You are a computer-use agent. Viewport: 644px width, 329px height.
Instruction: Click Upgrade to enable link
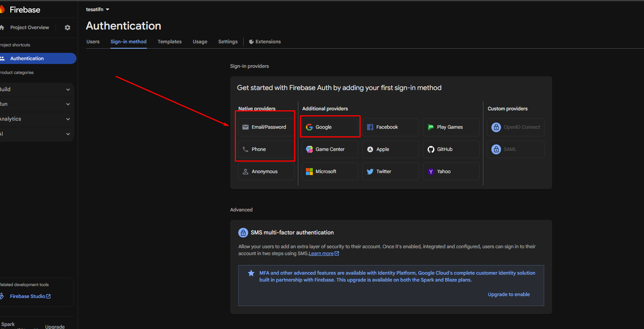[509, 295]
